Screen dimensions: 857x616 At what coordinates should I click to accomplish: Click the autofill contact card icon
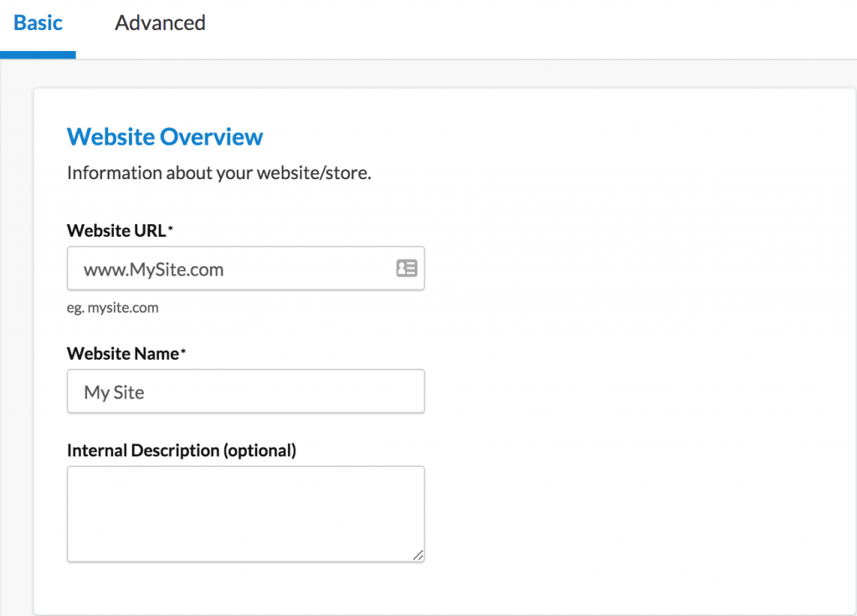[x=407, y=269]
